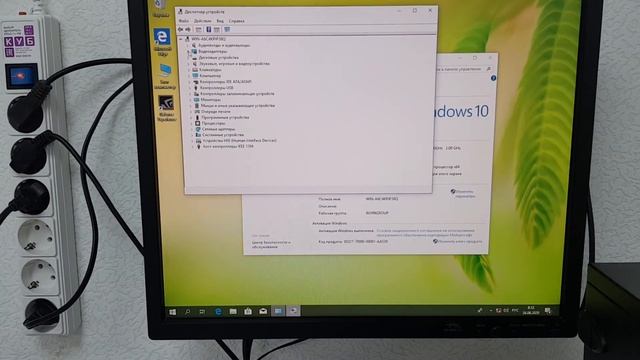640x360 pixels.
Task: Select the Системные устройства label
Action: (223, 135)
